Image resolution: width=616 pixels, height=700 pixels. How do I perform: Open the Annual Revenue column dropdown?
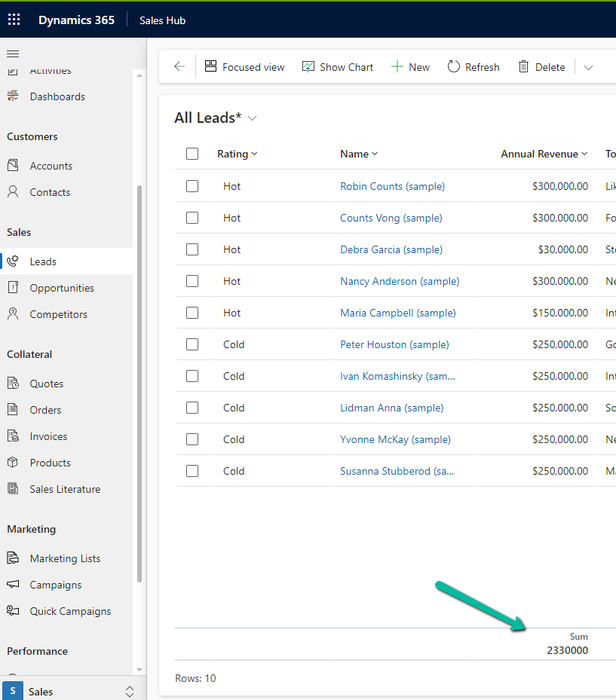coord(584,154)
